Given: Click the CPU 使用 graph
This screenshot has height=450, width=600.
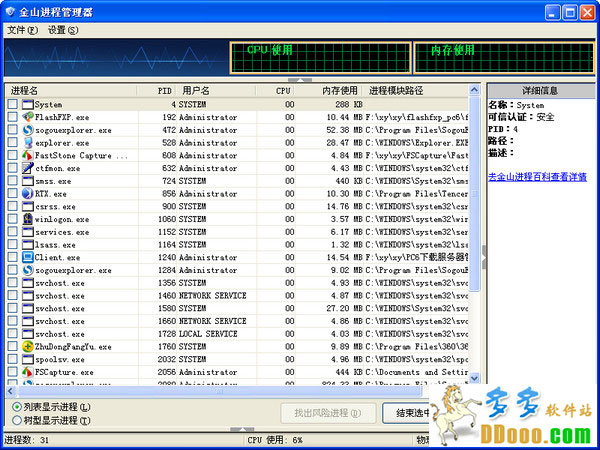Looking at the screenshot, I should pos(321,57).
